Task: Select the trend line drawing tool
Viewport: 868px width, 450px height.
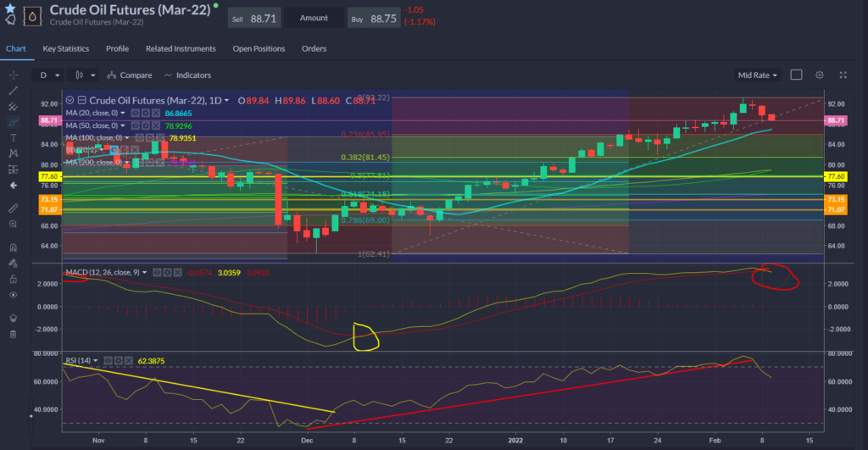Action: point(13,90)
